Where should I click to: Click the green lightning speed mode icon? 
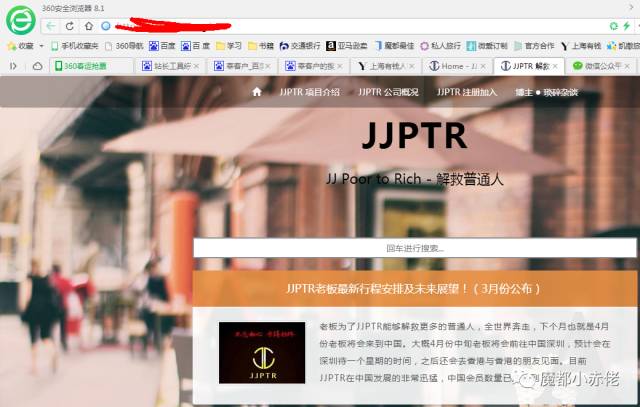point(627,26)
